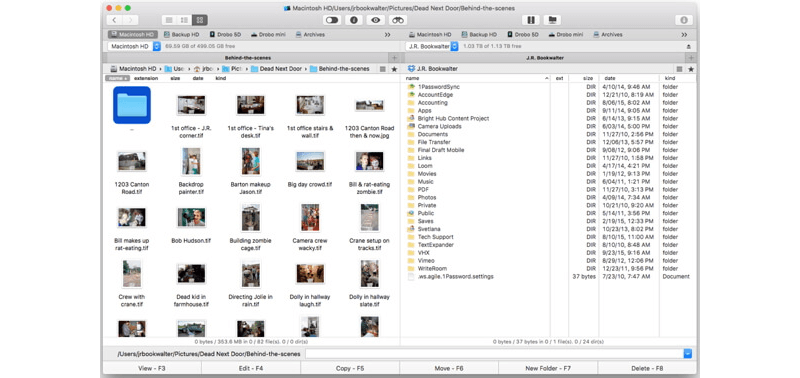Click the eject icon in right pane

pyautogui.click(x=688, y=46)
